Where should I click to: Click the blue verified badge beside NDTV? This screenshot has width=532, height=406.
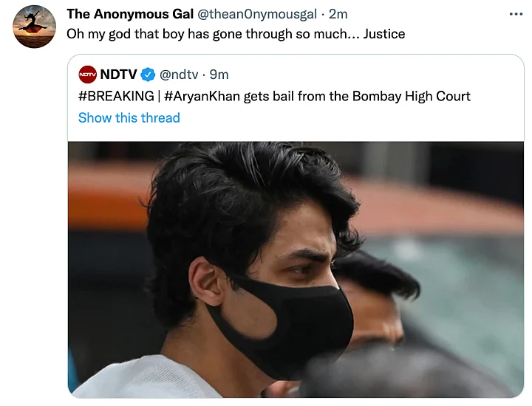tap(148, 75)
